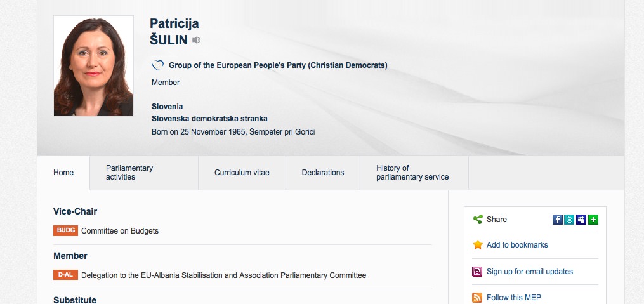Switch to the Parliamentary activities tab
644x304 pixels.
click(x=129, y=173)
